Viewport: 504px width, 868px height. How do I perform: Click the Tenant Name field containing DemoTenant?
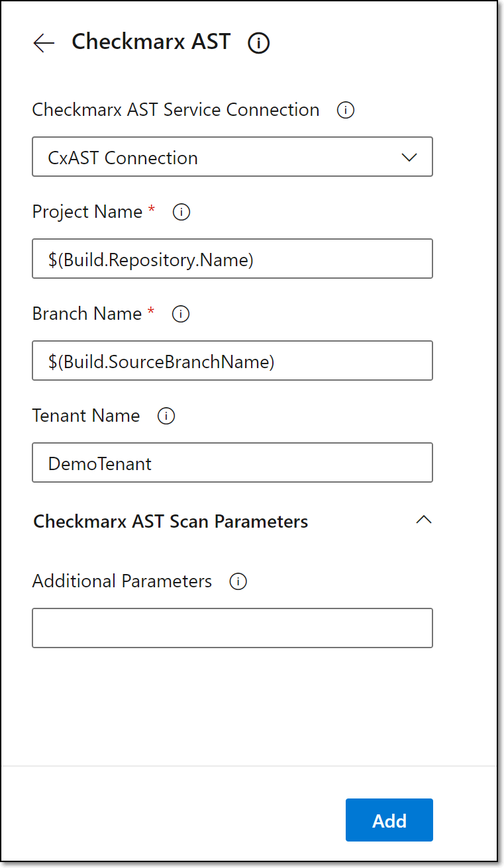[x=232, y=463]
